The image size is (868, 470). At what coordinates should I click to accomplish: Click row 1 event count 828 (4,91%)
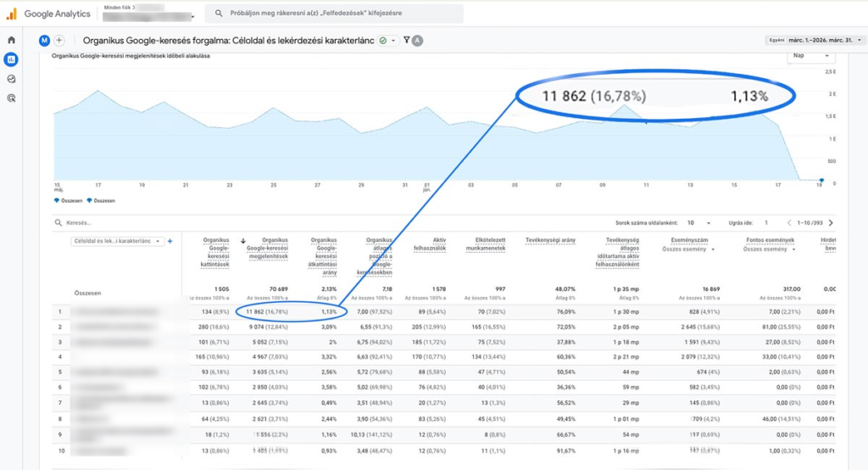(x=704, y=311)
